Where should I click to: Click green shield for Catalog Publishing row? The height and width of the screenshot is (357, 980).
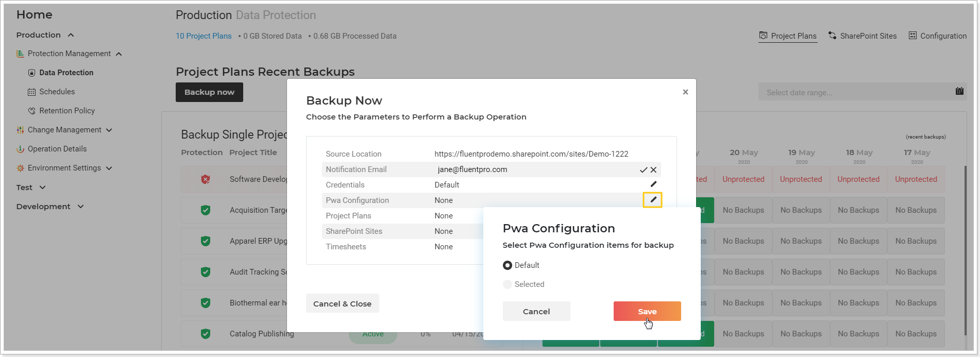[x=206, y=334]
